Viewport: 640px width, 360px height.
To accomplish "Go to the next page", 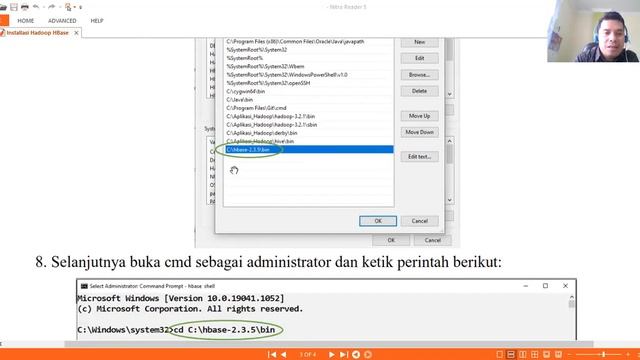I will (331, 354).
